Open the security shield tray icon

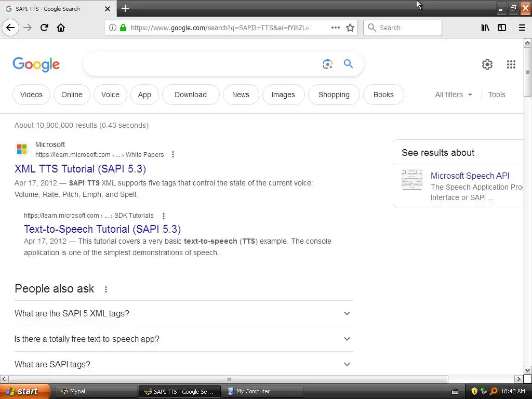click(474, 391)
